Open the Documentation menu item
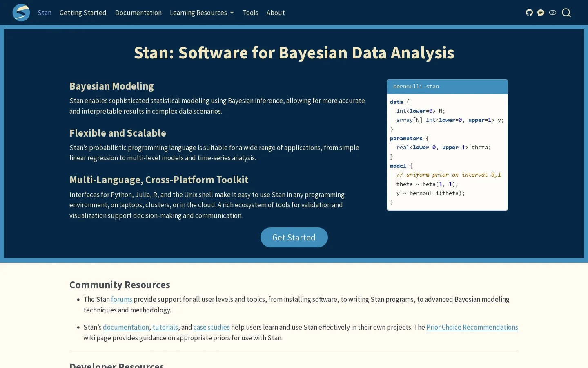Image resolution: width=588 pixels, height=368 pixels. [138, 13]
